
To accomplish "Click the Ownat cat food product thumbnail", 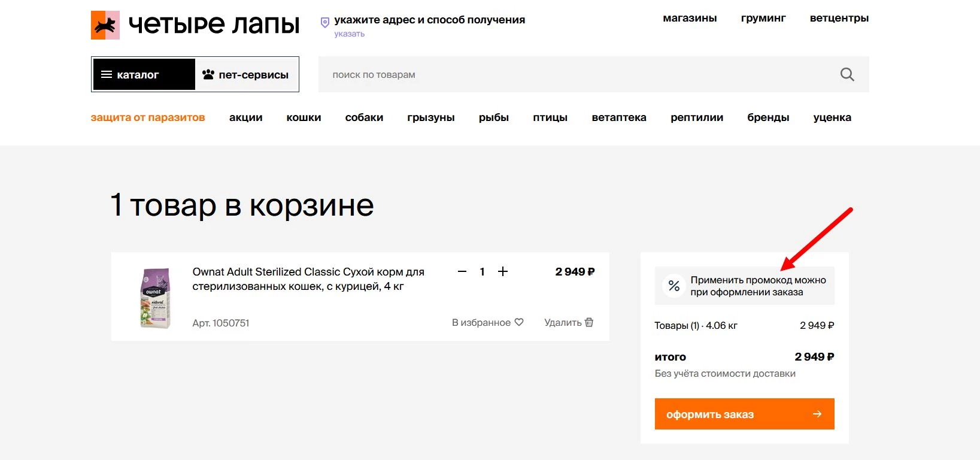I will [x=155, y=298].
